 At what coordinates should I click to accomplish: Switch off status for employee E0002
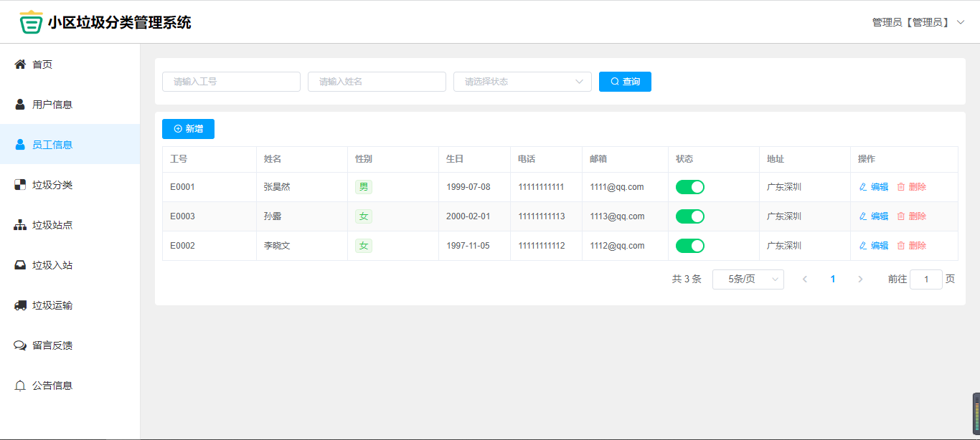click(x=689, y=246)
